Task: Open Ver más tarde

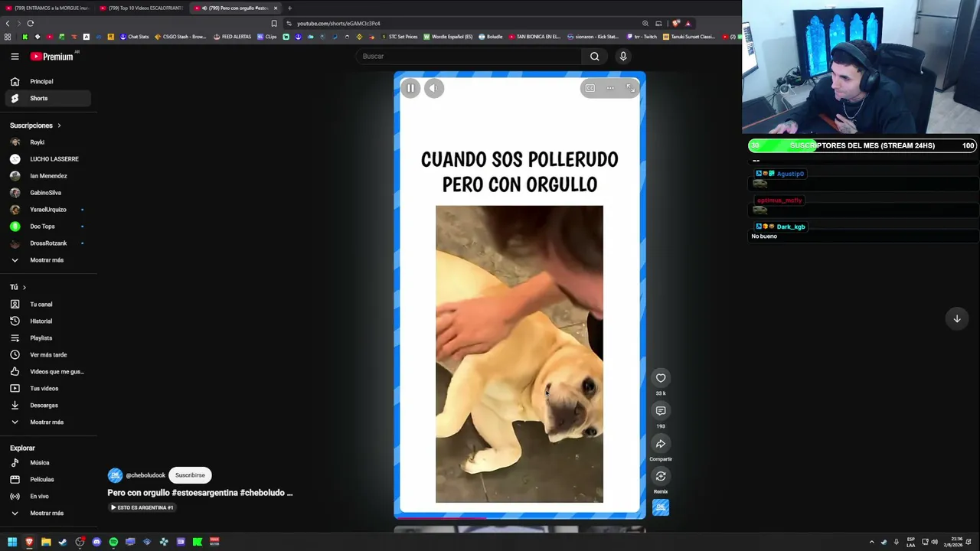Action: pyautogui.click(x=47, y=355)
